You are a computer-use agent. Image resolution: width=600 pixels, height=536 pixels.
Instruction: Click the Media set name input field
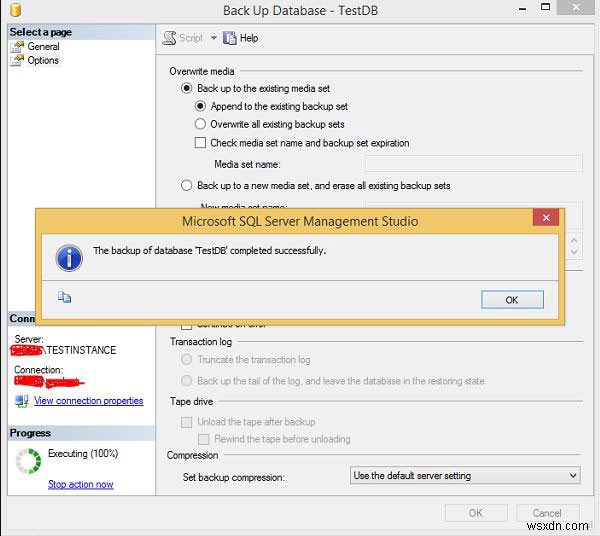click(x=474, y=164)
